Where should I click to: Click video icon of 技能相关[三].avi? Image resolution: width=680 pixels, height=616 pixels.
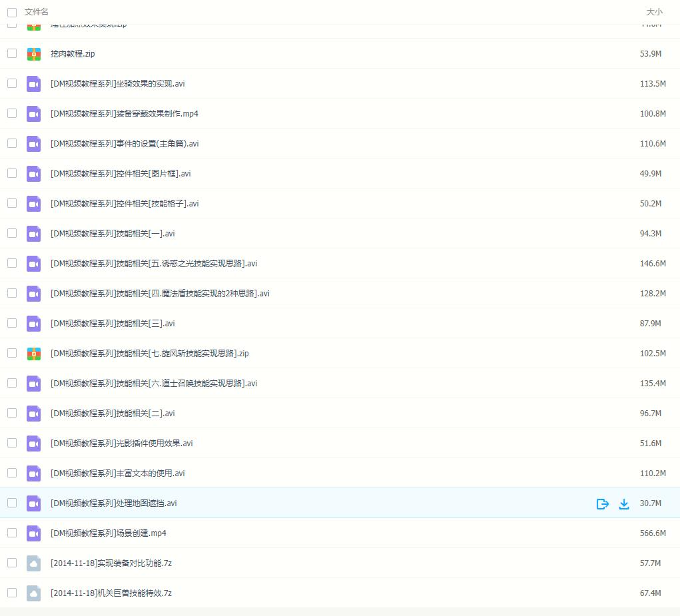[x=34, y=323]
